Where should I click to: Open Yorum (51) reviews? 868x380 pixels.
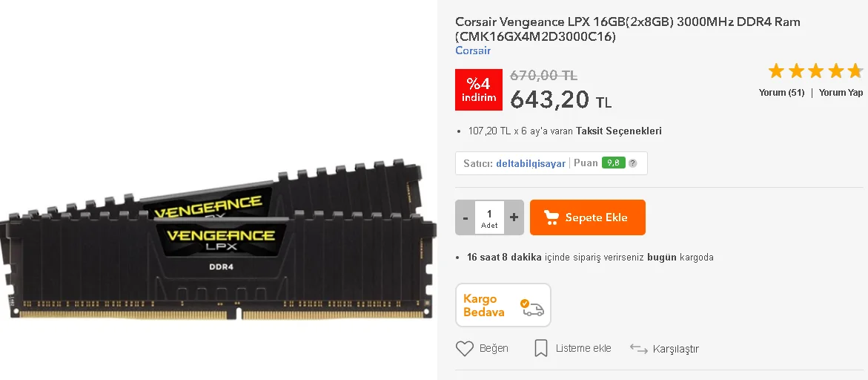click(x=781, y=93)
